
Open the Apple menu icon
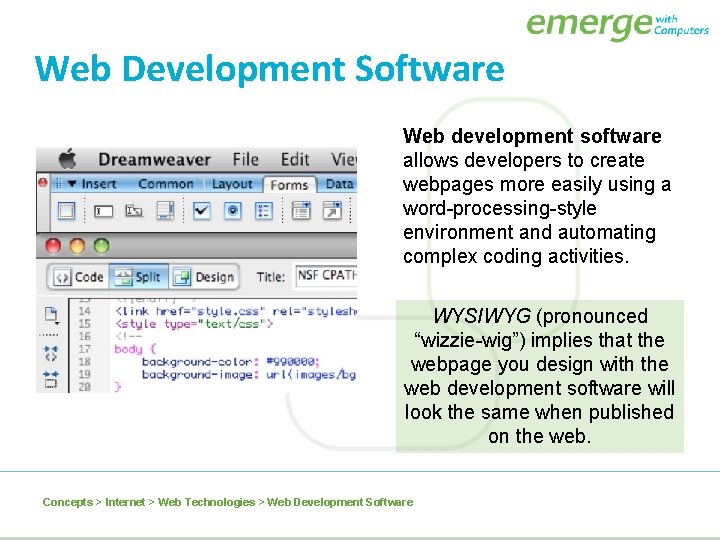pos(68,159)
